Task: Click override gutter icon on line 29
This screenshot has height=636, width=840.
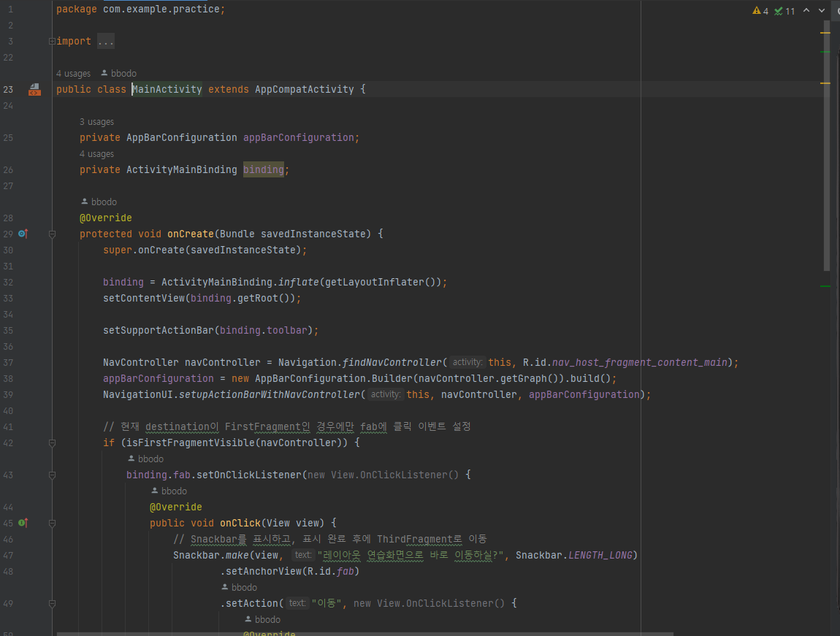Action: coord(23,234)
